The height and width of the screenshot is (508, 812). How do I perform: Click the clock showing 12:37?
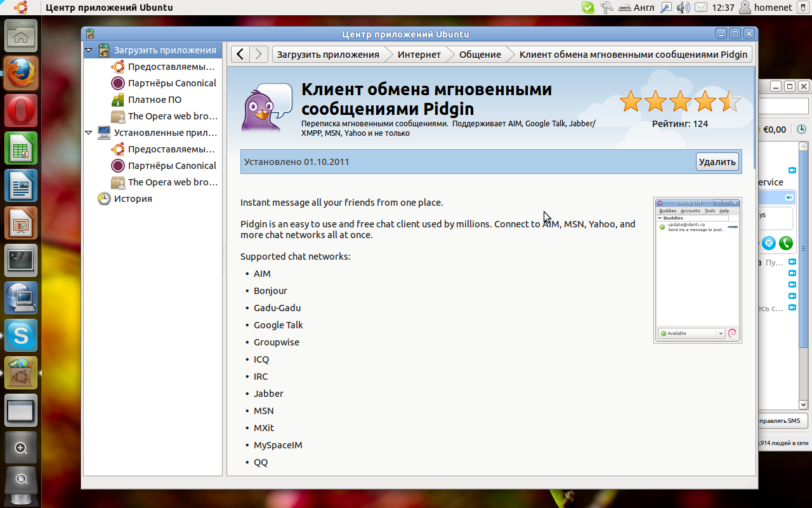pyautogui.click(x=723, y=8)
